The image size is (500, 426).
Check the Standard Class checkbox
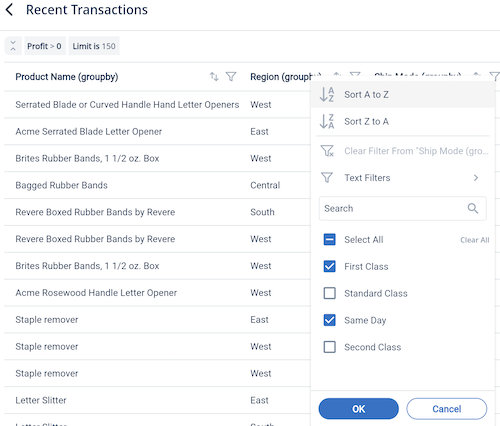pos(330,293)
